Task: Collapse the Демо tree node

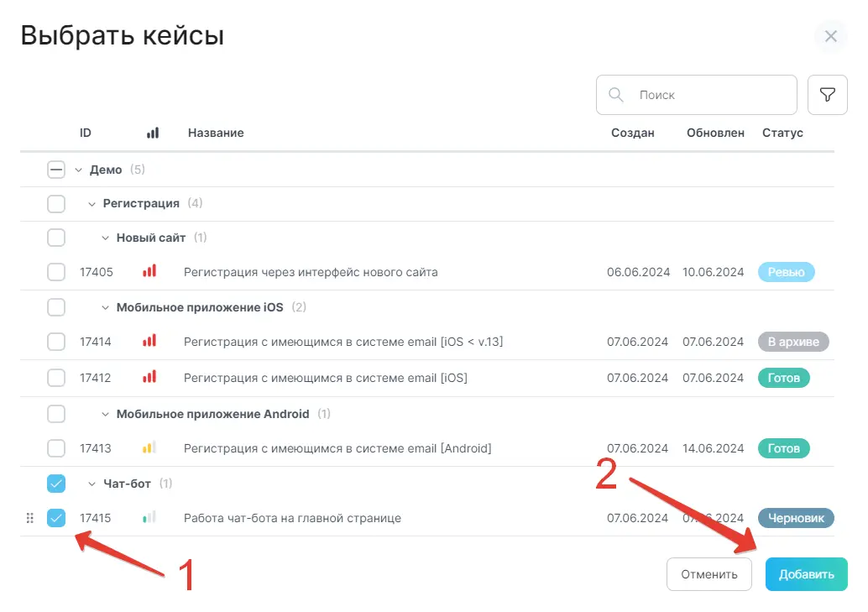Action: (x=78, y=169)
